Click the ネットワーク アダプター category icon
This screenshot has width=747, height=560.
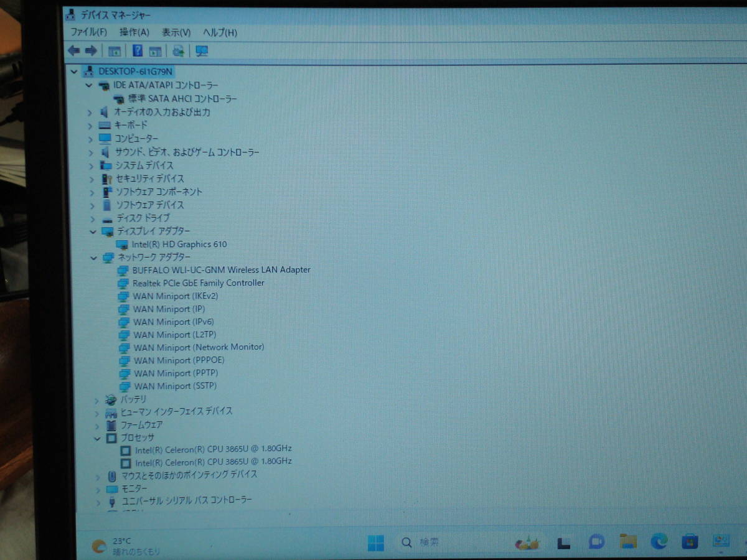point(108,258)
